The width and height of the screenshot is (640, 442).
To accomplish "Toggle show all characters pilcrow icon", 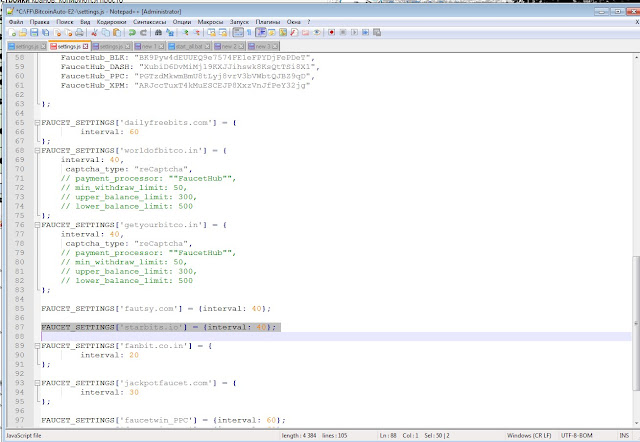I will [x=249, y=32].
